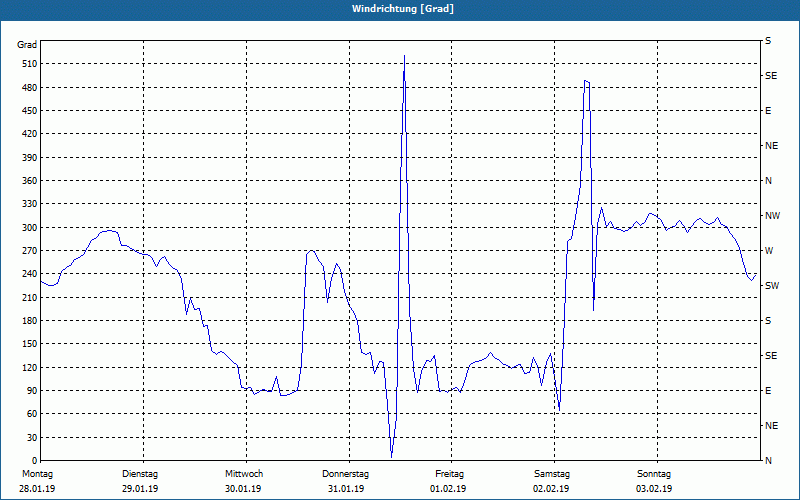Select the 240 value on the degree axis
The height and width of the screenshot is (500, 800).
[30, 274]
